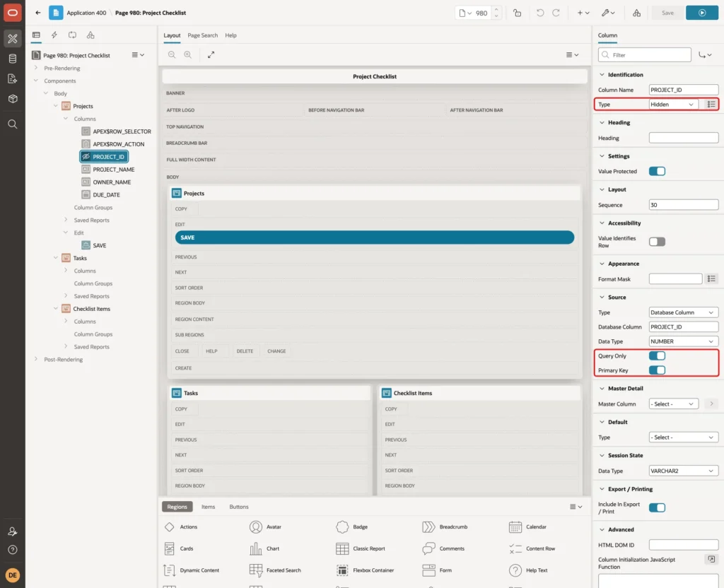Open Column Initialization JavaScript code editor
The width and height of the screenshot is (724, 588).
click(711, 560)
